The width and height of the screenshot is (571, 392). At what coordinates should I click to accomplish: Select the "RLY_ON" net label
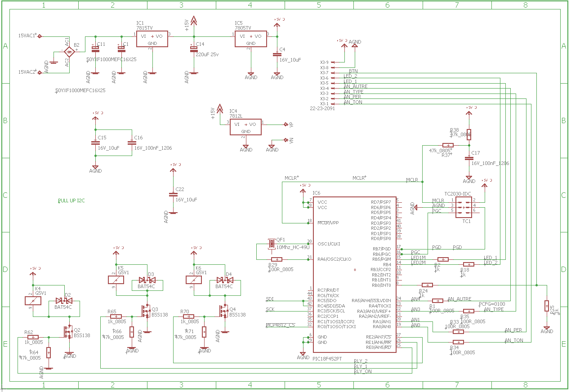(x=363, y=372)
